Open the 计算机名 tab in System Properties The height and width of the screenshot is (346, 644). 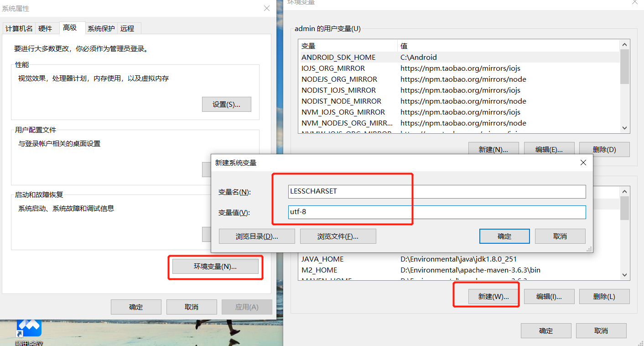pyautogui.click(x=19, y=28)
